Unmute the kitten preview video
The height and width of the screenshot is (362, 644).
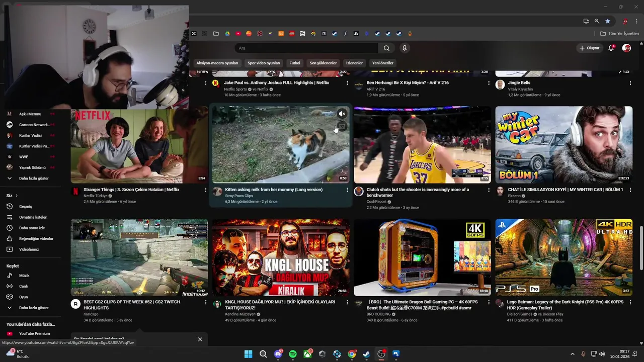(342, 114)
